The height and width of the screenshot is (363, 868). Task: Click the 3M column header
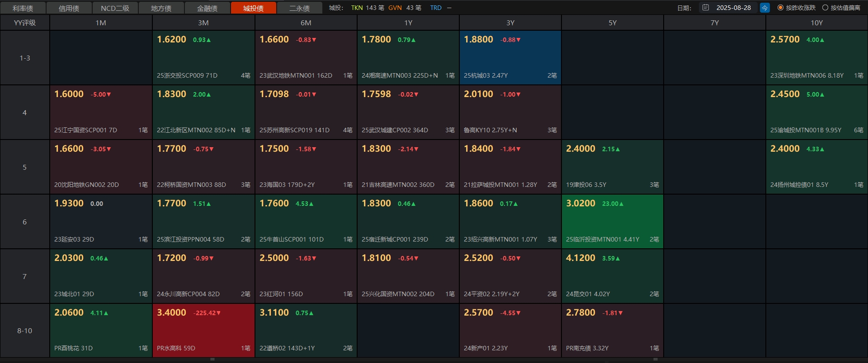pyautogui.click(x=203, y=23)
